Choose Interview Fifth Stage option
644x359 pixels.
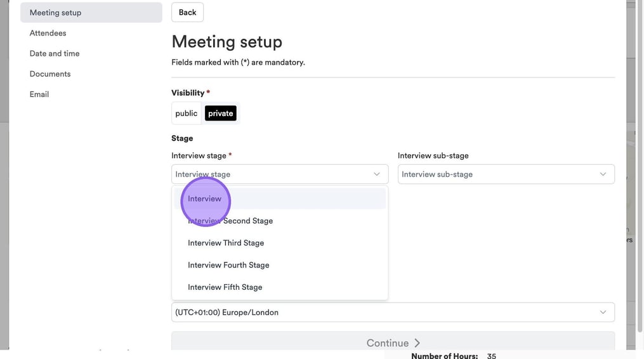click(225, 287)
